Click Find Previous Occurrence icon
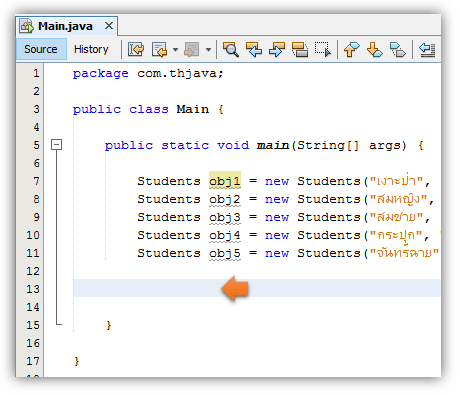This screenshot has height=395, width=460. coord(254,50)
